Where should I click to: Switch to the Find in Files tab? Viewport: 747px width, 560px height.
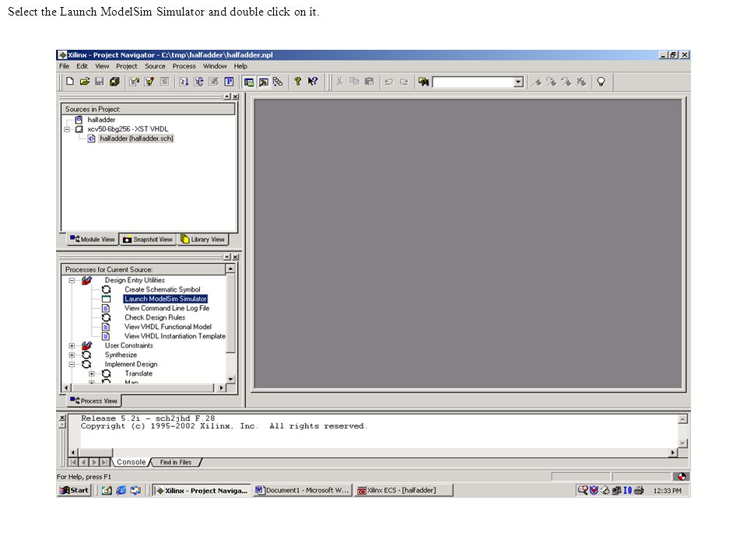click(x=175, y=462)
